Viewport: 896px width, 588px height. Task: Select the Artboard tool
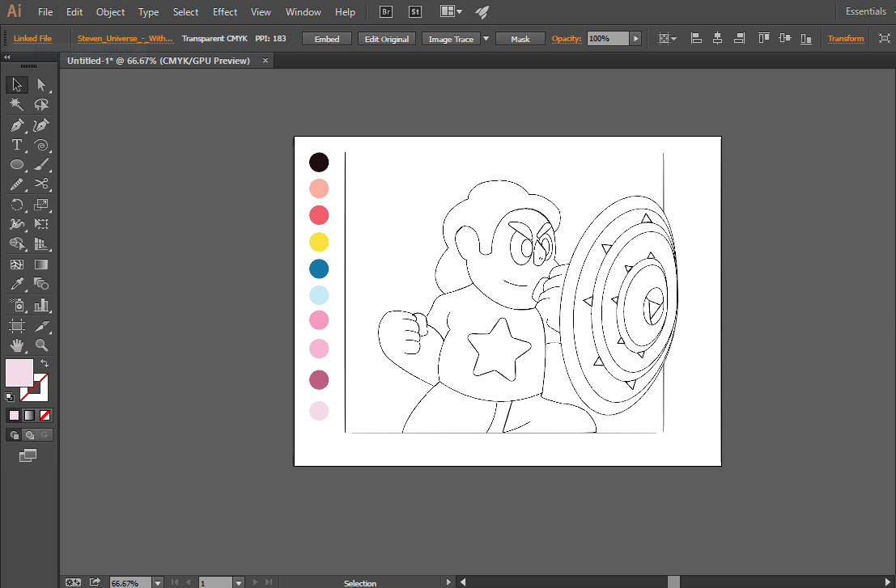pyautogui.click(x=16, y=326)
